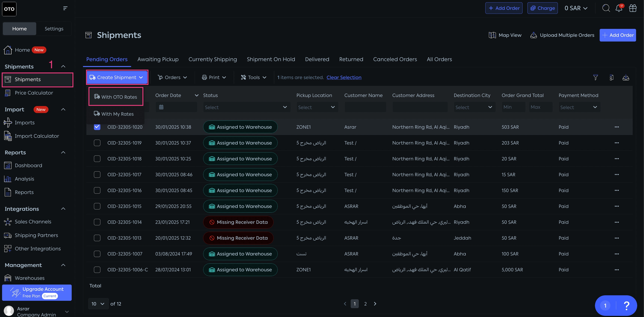
Task: Check order OID-32305-1018
Action: pyautogui.click(x=97, y=159)
